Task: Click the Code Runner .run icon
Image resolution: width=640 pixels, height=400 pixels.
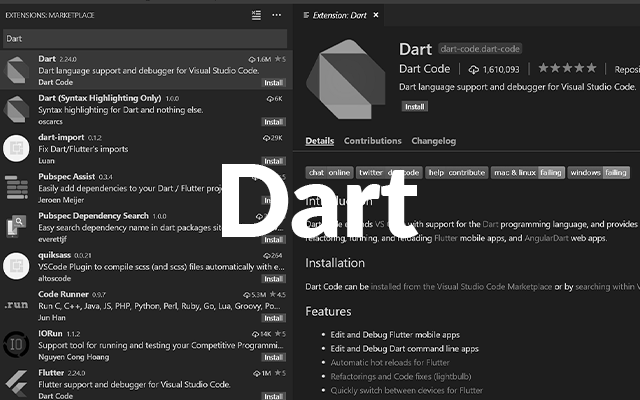Action: pyautogui.click(x=16, y=305)
